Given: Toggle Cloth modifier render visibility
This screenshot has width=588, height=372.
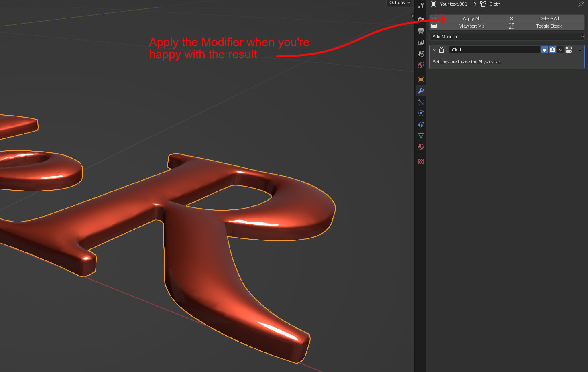Looking at the screenshot, I should click(553, 50).
